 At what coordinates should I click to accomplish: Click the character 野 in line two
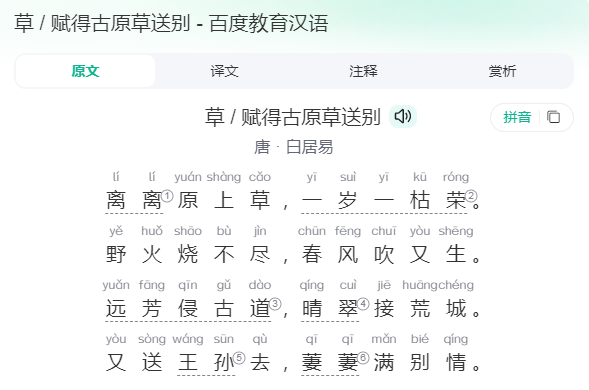tap(116, 254)
